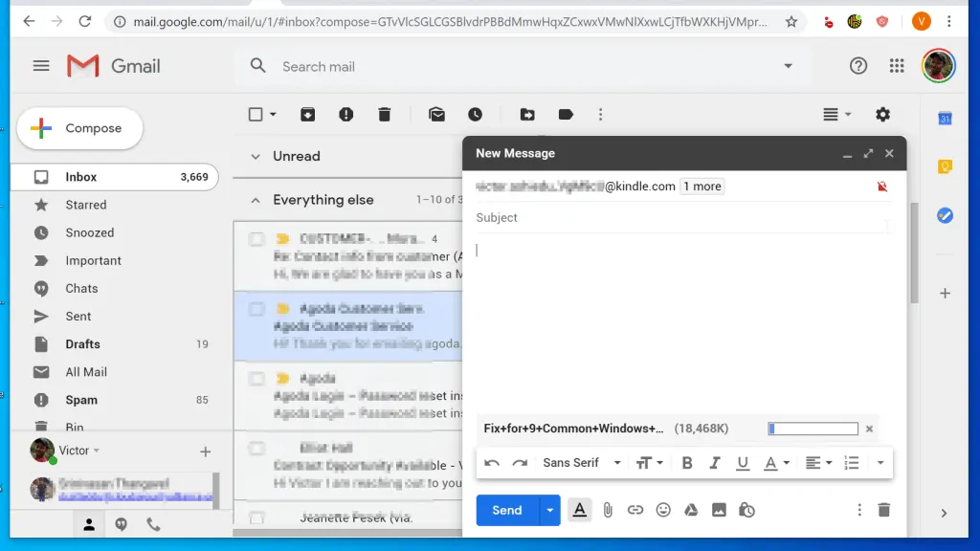Send the new message
Viewport: 980px width, 551px height.
(x=506, y=510)
